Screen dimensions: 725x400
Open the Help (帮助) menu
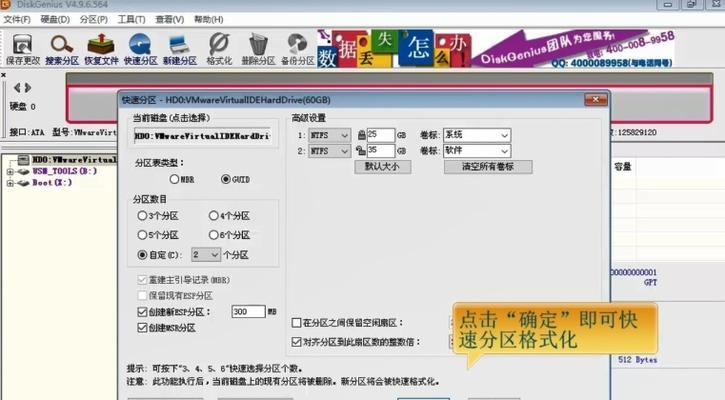[x=209, y=19]
